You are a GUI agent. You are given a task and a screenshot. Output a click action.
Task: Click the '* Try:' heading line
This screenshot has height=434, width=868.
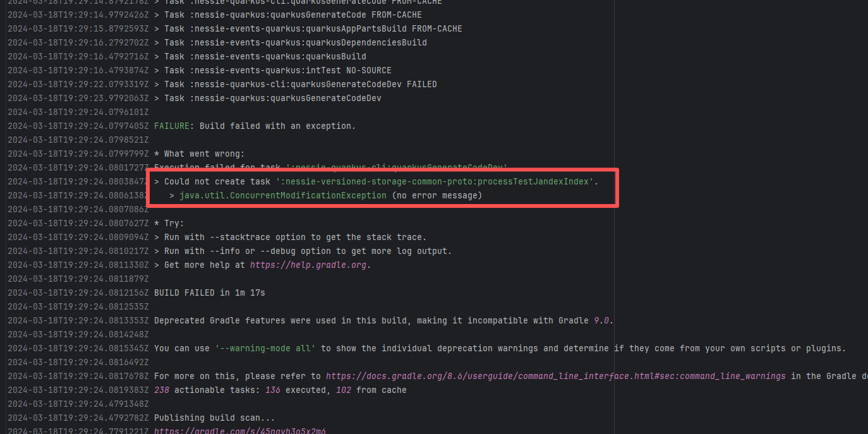169,224
